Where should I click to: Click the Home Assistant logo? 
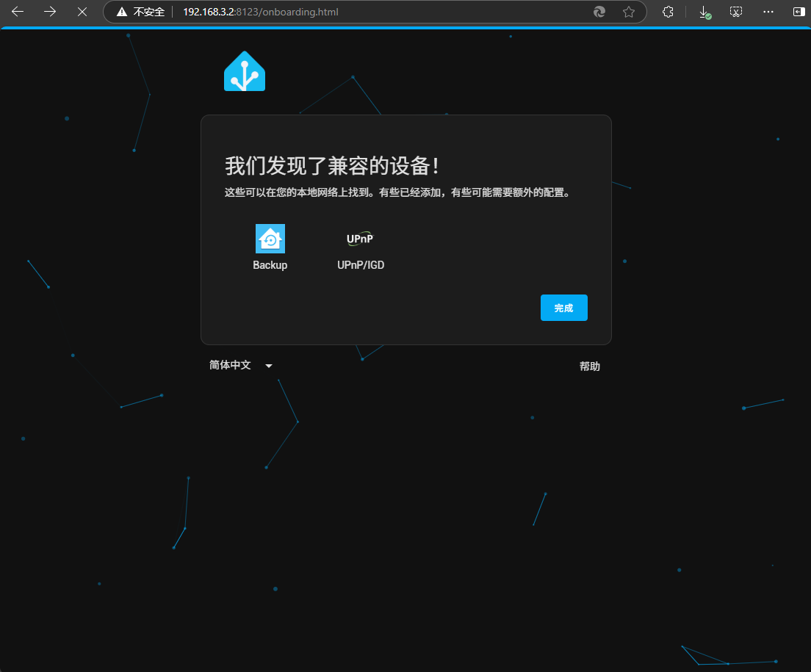click(244, 72)
